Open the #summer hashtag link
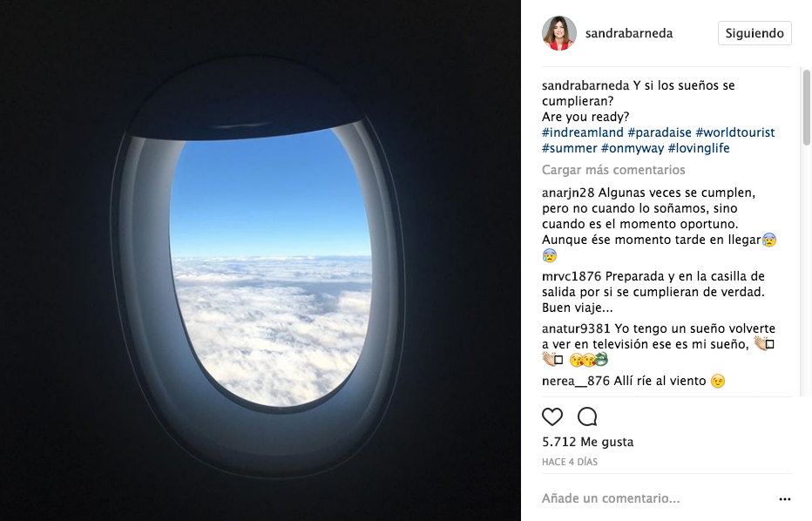The image size is (812, 521). coord(569,148)
